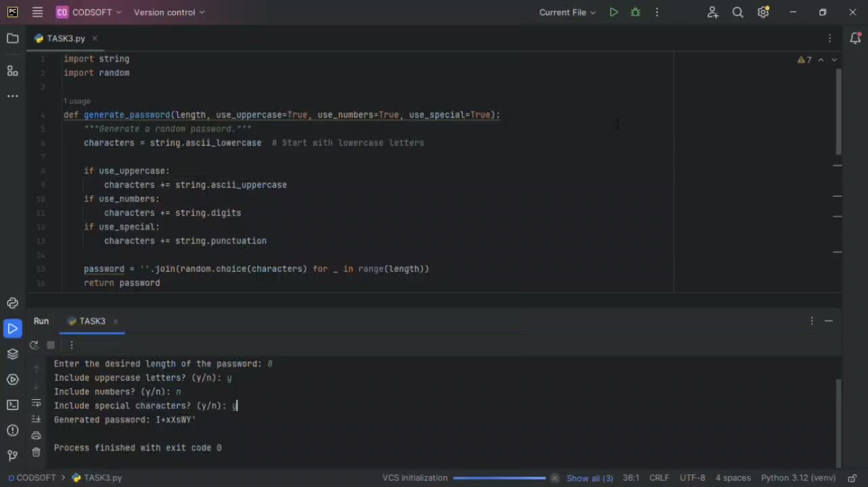The width and height of the screenshot is (868, 487).
Task: Open the Services tool window
Action: (x=12, y=379)
